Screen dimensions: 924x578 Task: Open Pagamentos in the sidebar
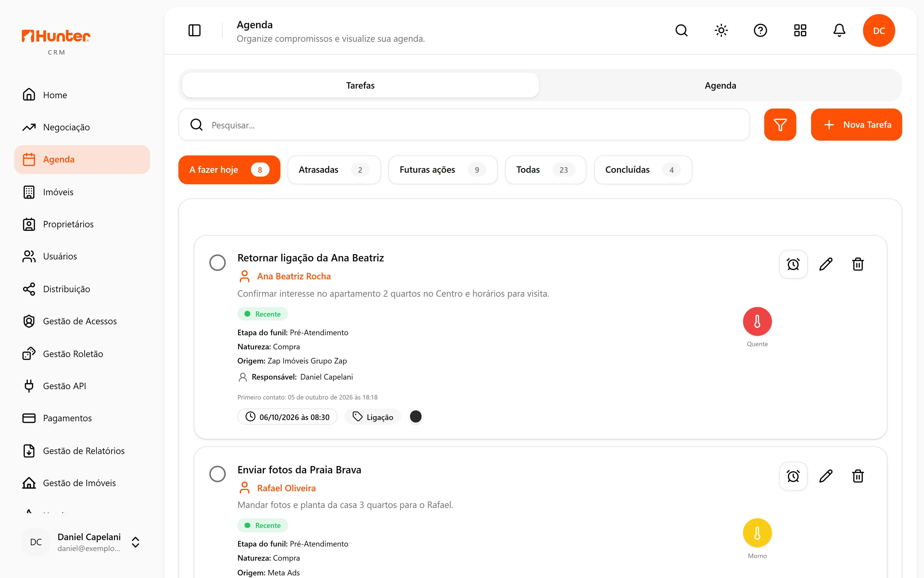(x=82, y=418)
